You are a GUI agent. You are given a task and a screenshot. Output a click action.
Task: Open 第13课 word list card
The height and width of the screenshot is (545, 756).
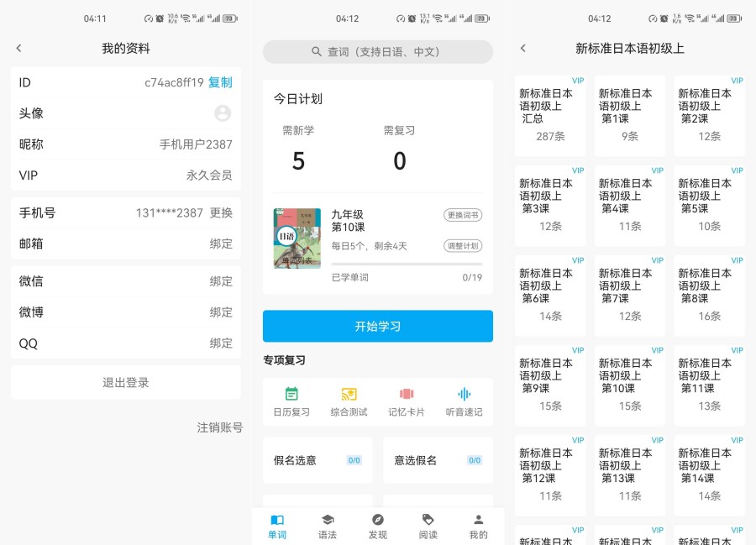[630, 475]
